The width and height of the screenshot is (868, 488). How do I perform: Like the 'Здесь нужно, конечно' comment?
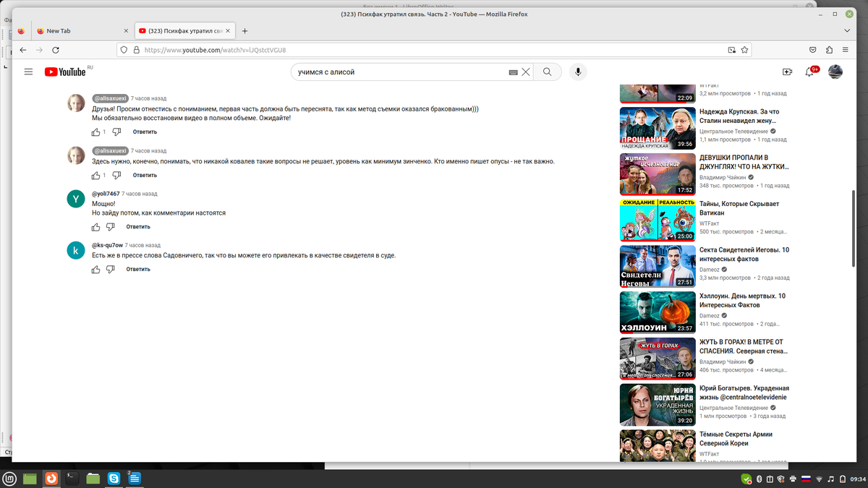(95, 176)
